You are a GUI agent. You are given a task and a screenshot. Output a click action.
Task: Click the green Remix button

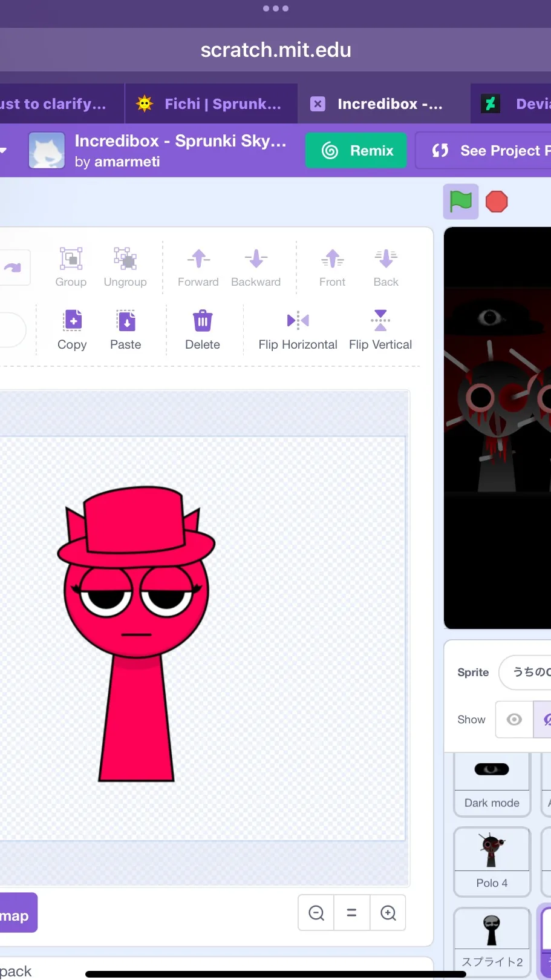point(356,151)
